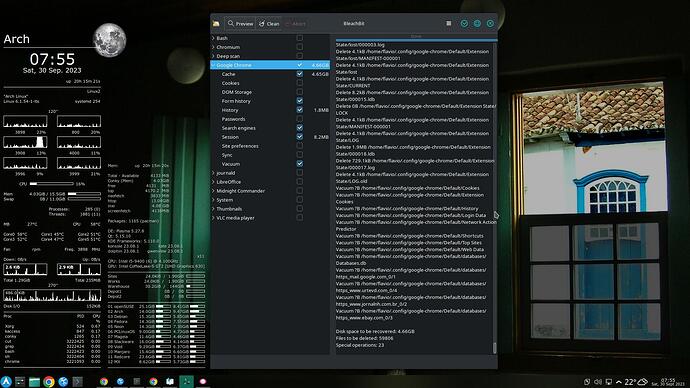Click the 'Disk space to be recovered: 4.66GB' line
The image size is (690, 388).
coord(375,331)
